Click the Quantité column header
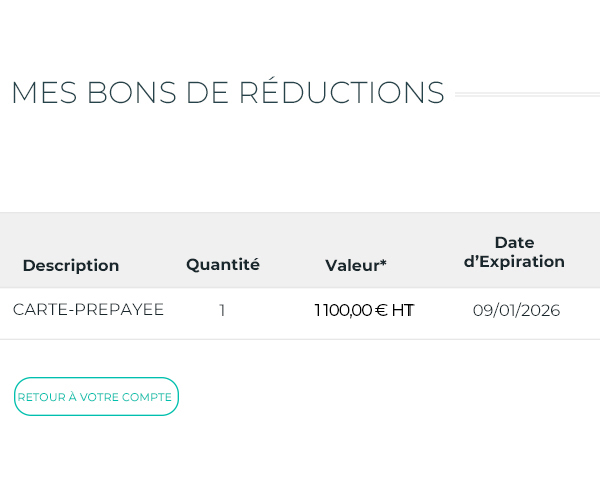Viewport: 600px width, 500px height. click(223, 264)
